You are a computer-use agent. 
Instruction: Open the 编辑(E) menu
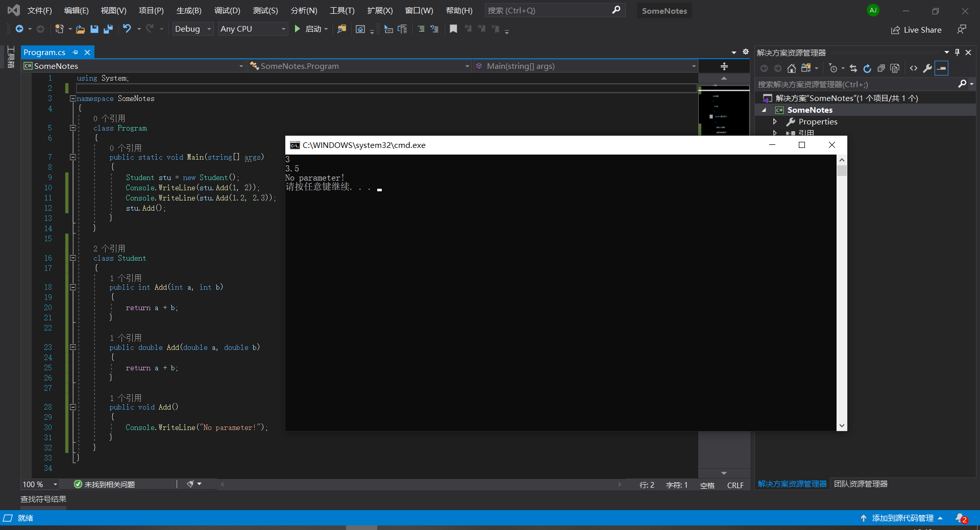pyautogui.click(x=77, y=11)
